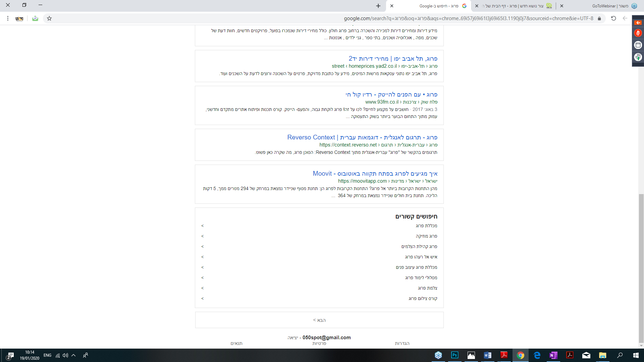Open Photoshop from the taskbar
644x362 pixels.
454,355
